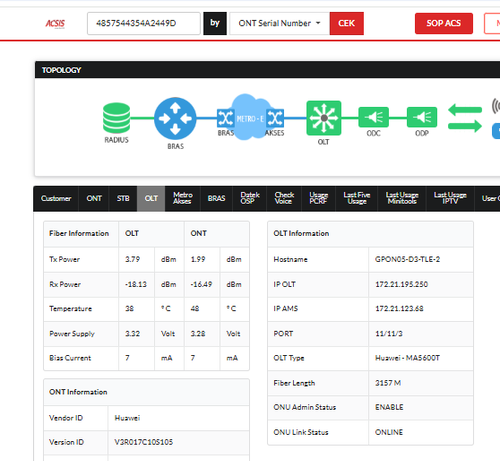
Task: Click hostname value GPON05-D3-TLE-2
Action: (x=407, y=259)
